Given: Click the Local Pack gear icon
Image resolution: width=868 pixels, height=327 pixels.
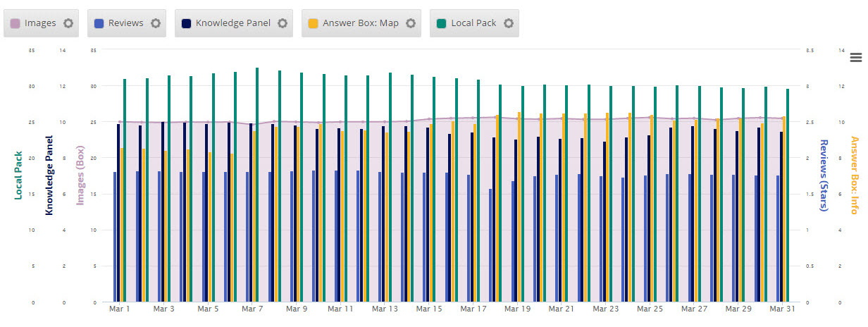Looking at the screenshot, I should [x=508, y=23].
